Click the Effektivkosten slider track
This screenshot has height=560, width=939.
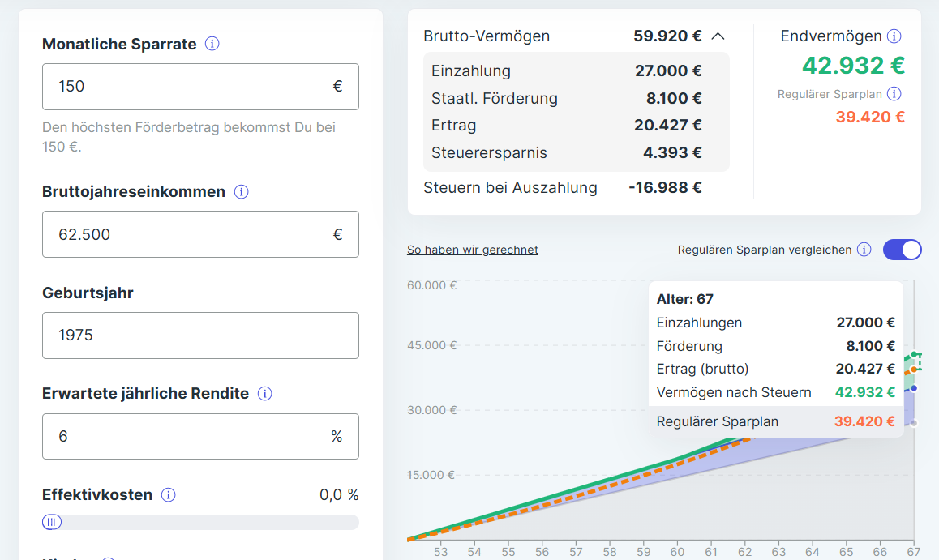pos(200,522)
